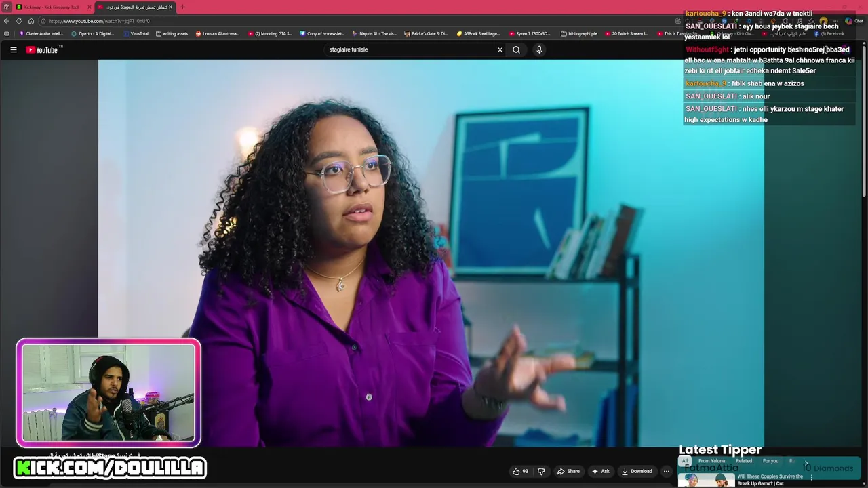The image size is (868, 488).
Task: Share the video
Action: (568, 471)
